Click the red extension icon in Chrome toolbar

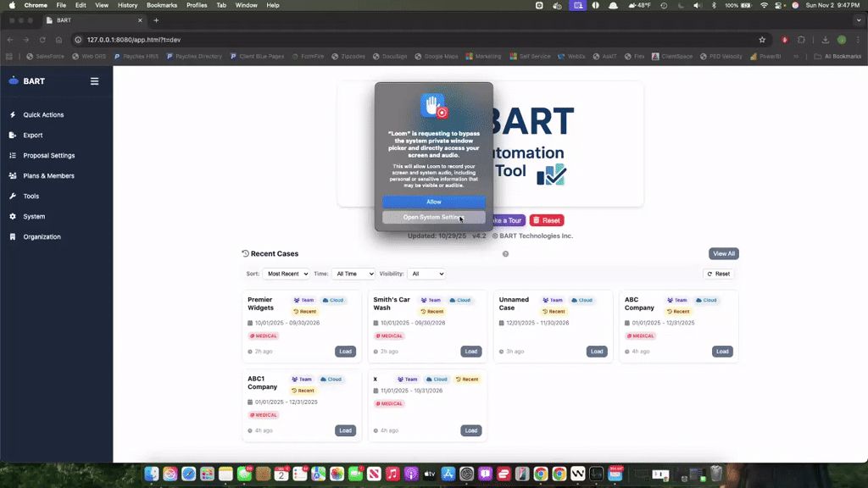pos(784,40)
